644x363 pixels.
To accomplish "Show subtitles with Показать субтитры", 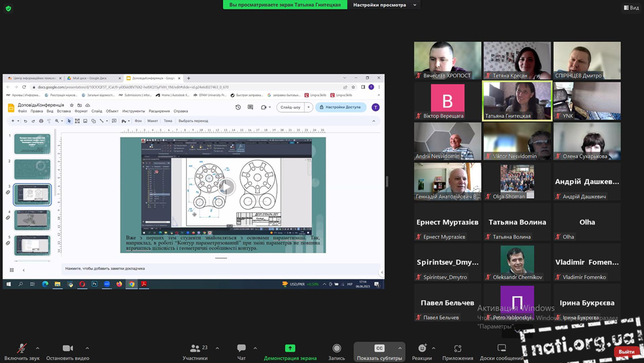I will tap(379, 352).
